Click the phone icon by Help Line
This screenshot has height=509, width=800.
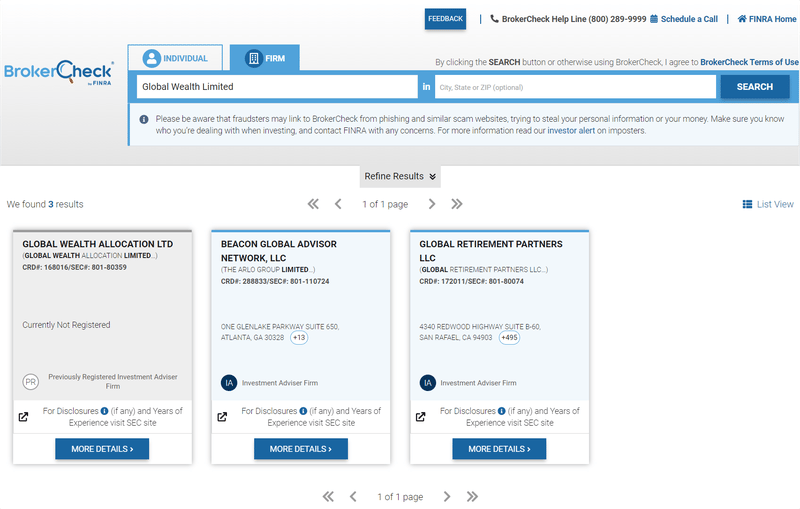pos(494,19)
